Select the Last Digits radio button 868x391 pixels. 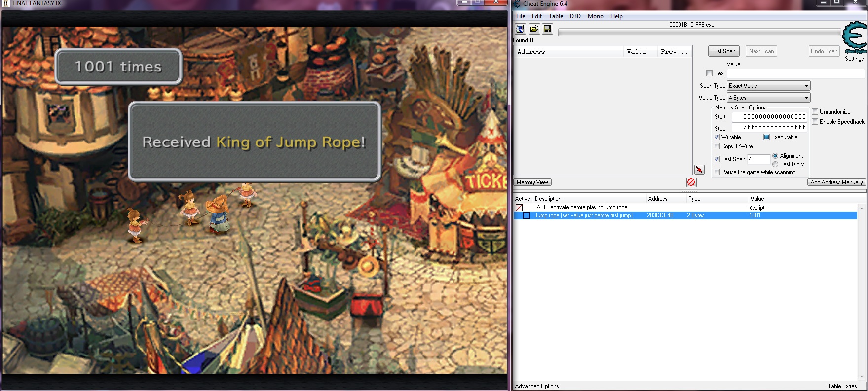(775, 164)
